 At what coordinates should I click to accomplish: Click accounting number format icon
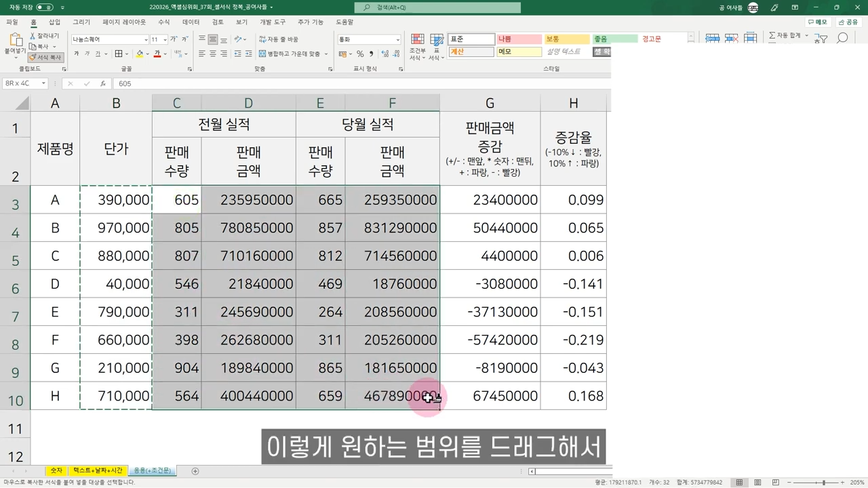(x=342, y=54)
